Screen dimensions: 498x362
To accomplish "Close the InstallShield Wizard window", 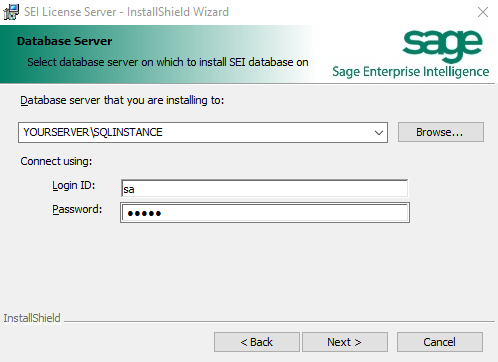I will click(x=483, y=12).
